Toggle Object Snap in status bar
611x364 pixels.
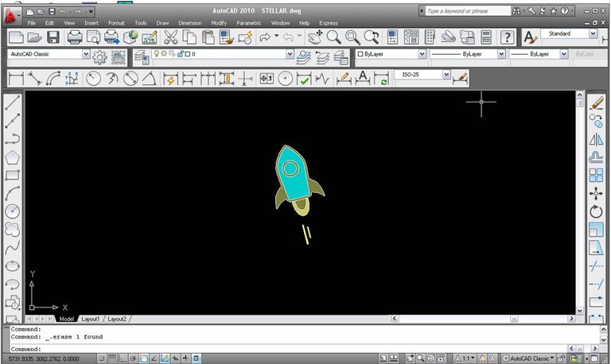click(x=143, y=358)
